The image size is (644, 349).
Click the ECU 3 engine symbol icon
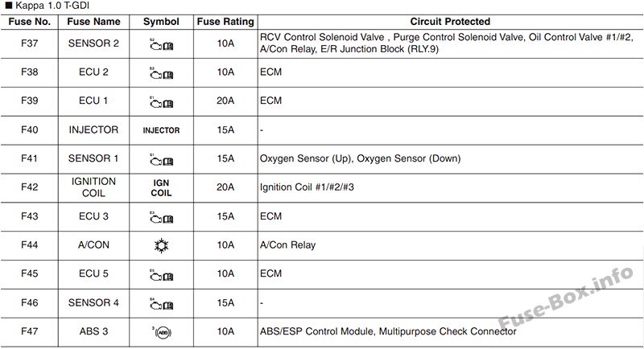click(162, 218)
